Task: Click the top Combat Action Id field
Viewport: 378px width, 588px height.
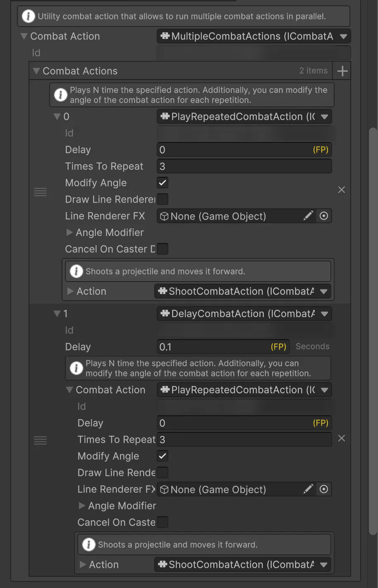Action: point(254,53)
